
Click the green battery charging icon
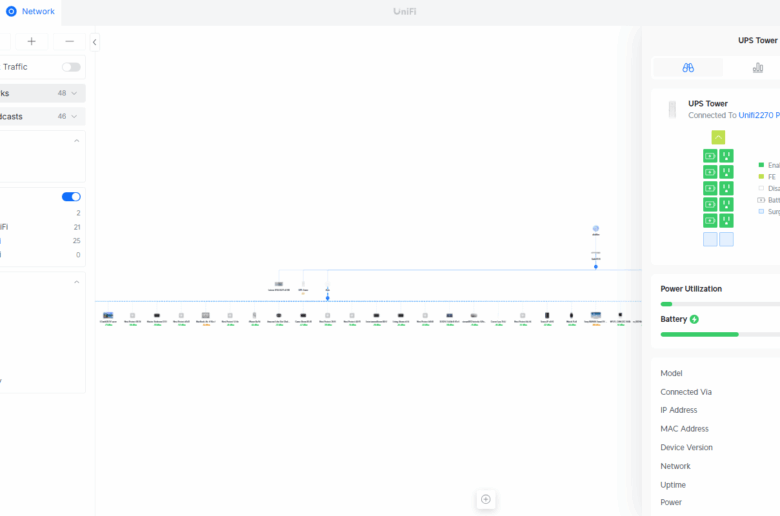pos(694,319)
